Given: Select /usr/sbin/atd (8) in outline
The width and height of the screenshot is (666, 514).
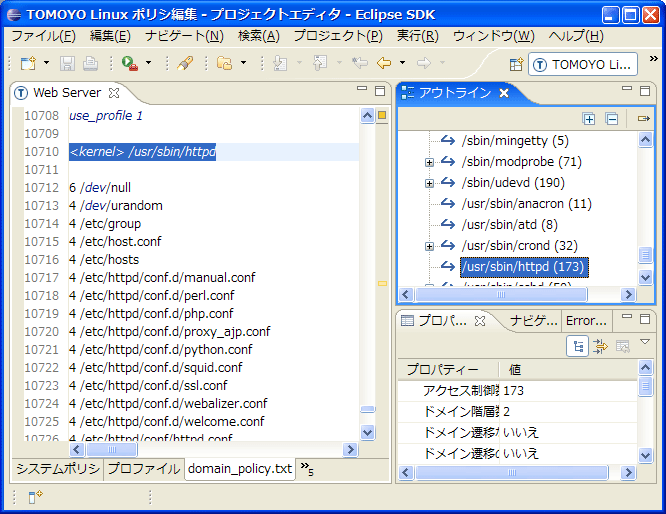Looking at the screenshot, I should (x=510, y=225).
